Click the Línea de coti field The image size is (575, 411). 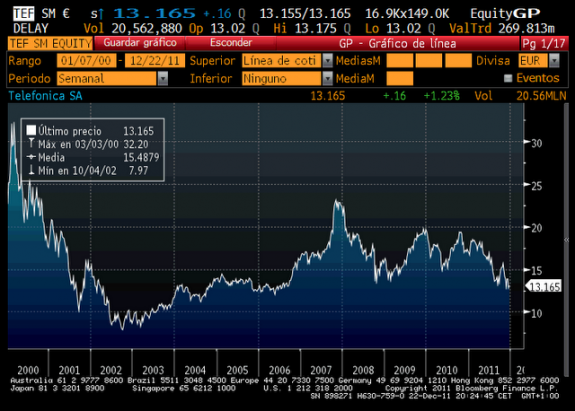tap(281, 60)
